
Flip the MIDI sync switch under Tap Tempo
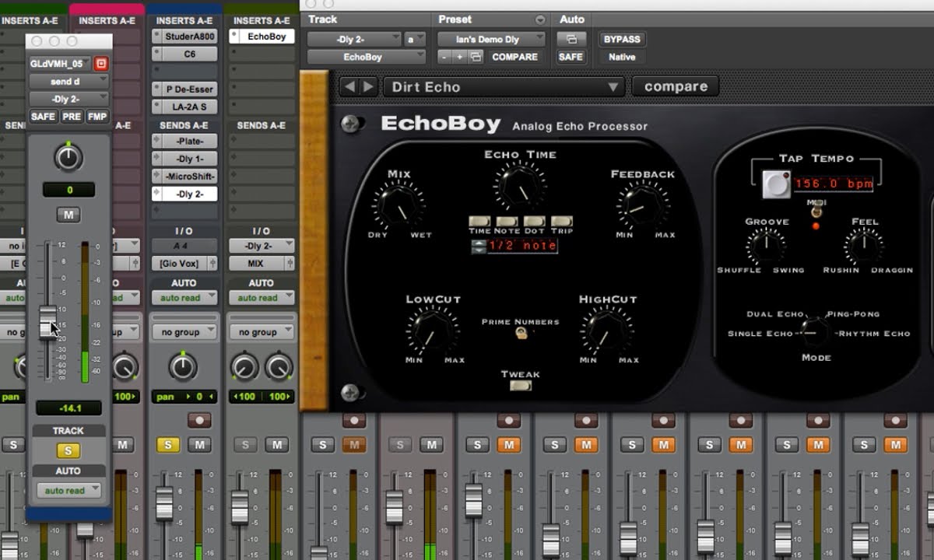(815, 212)
